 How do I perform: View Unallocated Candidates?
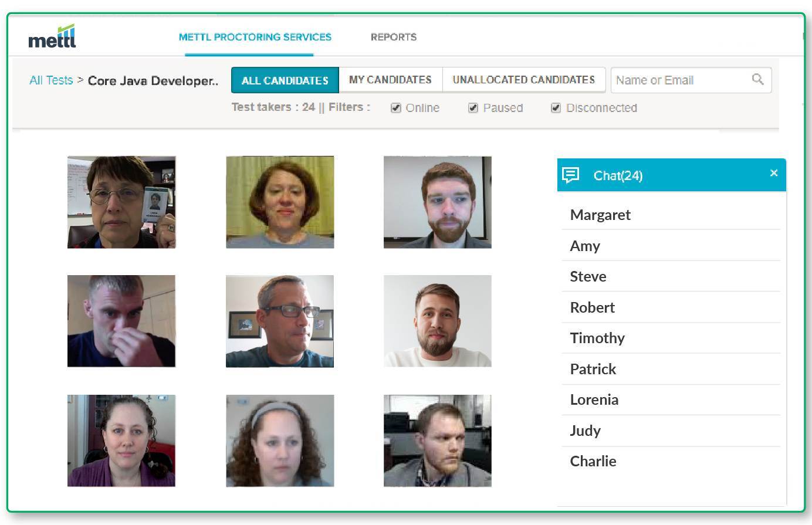tap(524, 80)
